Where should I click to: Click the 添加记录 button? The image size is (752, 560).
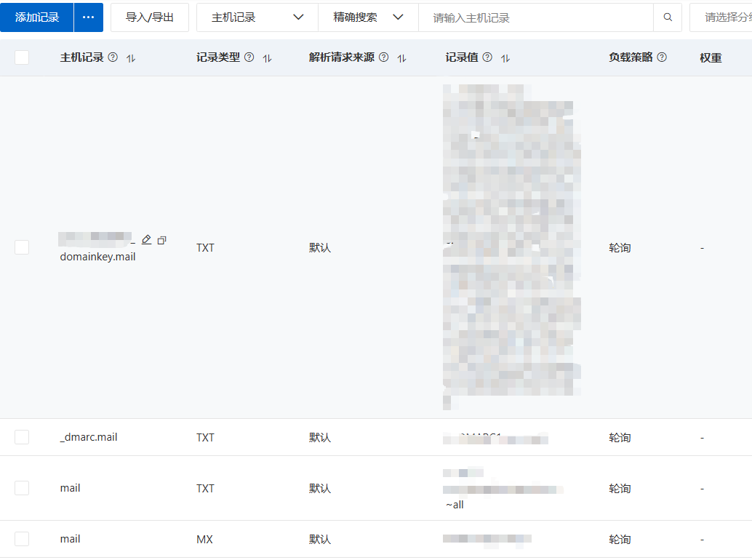tap(37, 17)
